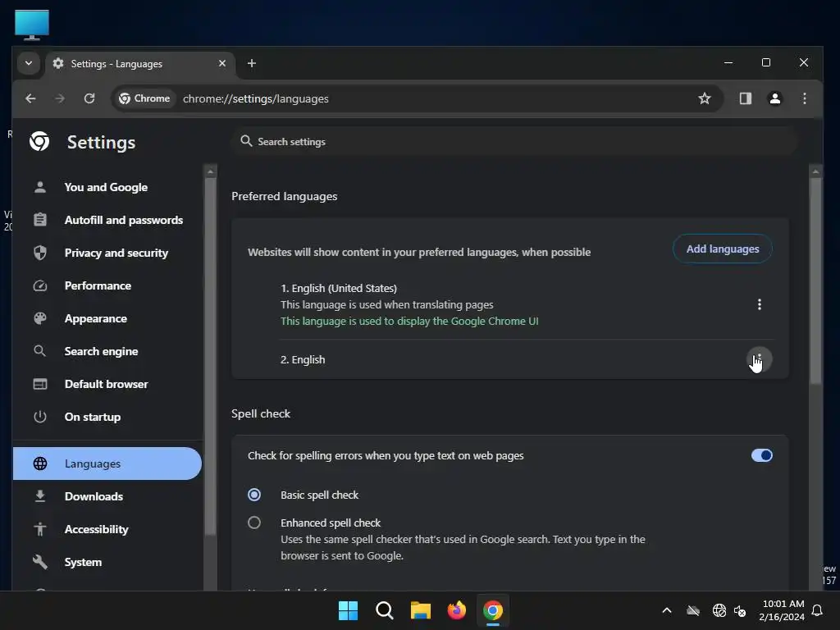Launch Firefox from the taskbar
The width and height of the screenshot is (840, 630).
[x=456, y=610]
